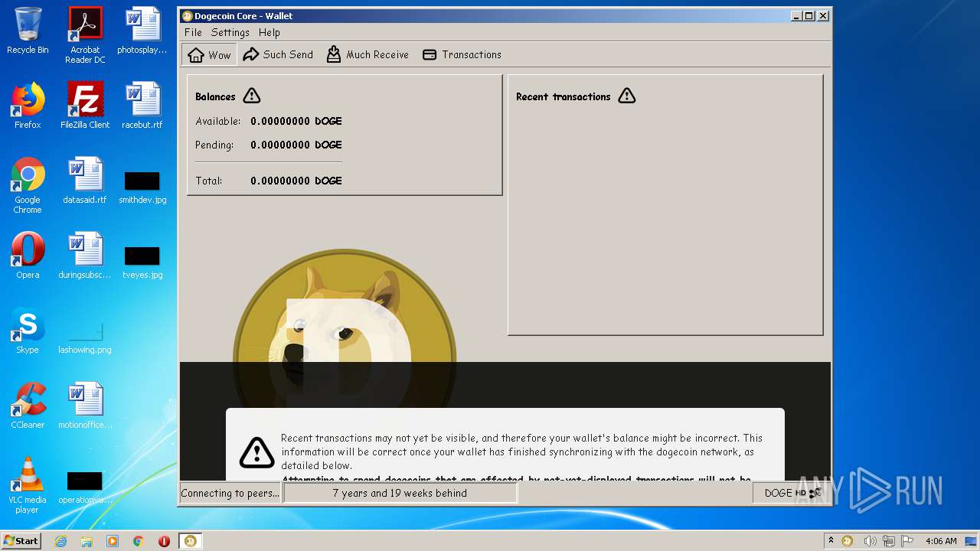Open the Wow overview tab

tap(210, 54)
